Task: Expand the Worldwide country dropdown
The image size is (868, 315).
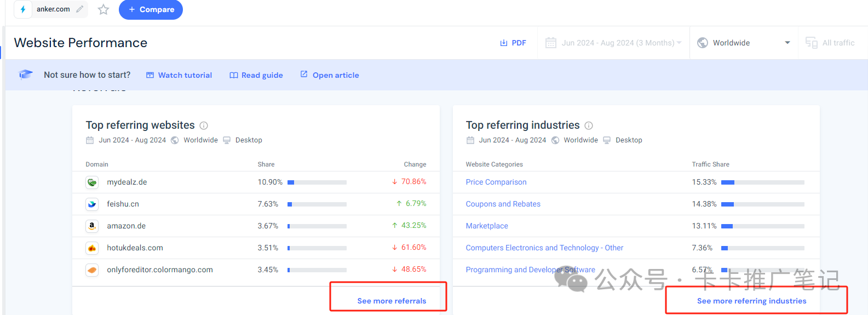Action: (x=744, y=43)
